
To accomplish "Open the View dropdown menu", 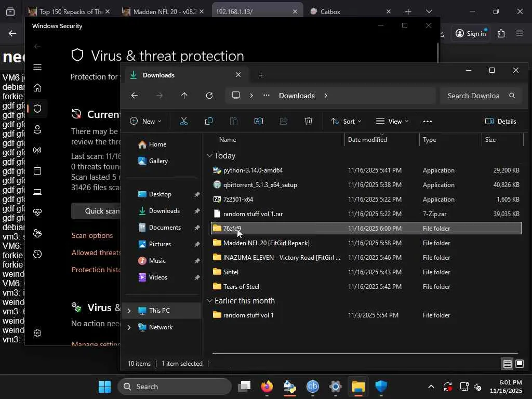I will (x=392, y=122).
